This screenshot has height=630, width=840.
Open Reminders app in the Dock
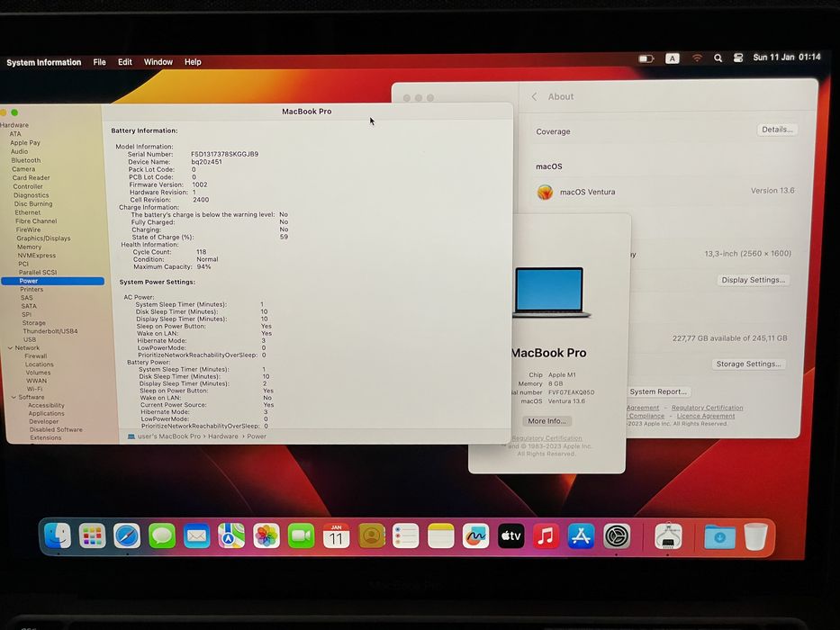pos(406,535)
